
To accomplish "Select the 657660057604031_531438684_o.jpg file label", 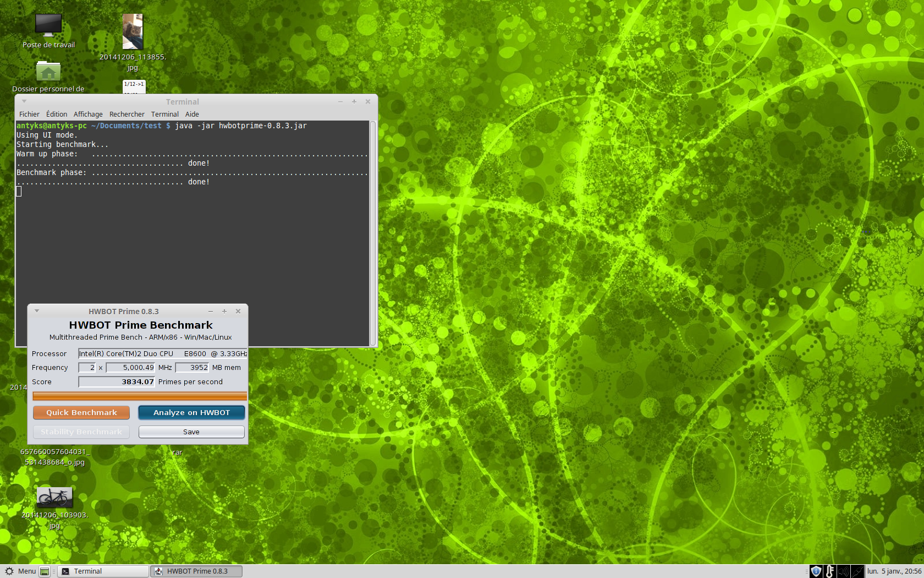I will point(55,457).
